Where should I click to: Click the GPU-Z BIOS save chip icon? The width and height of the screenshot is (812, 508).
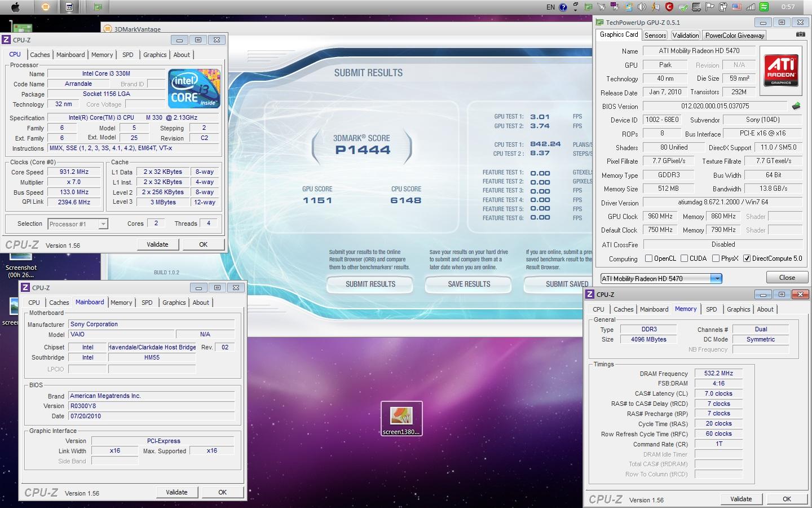click(x=796, y=106)
